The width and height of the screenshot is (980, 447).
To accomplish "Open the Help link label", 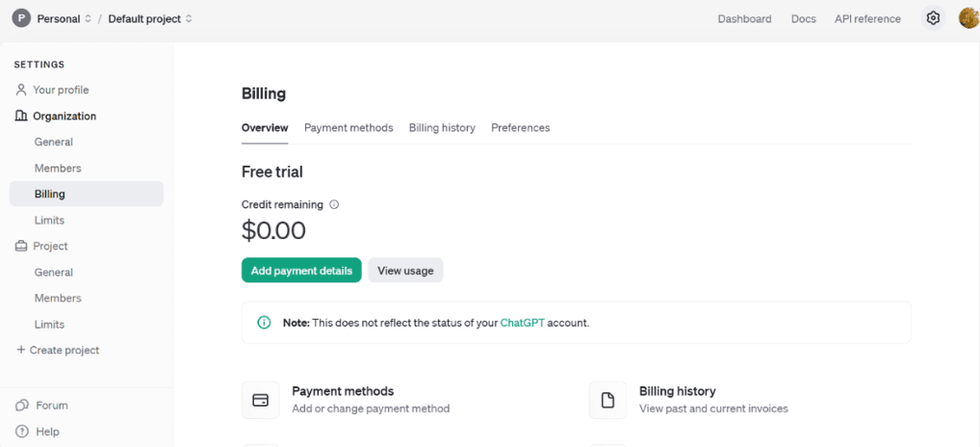I will coord(47,432).
